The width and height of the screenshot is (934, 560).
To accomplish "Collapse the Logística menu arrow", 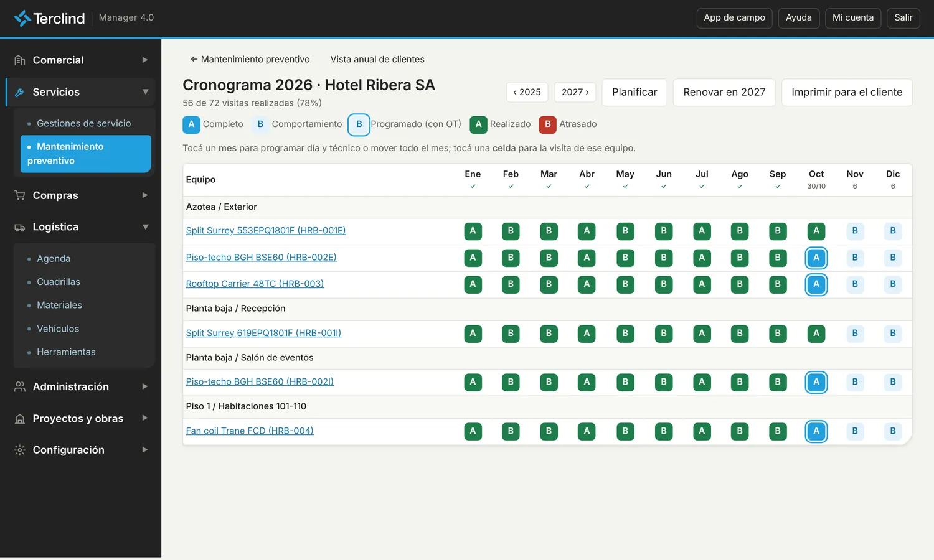I will pyautogui.click(x=145, y=227).
